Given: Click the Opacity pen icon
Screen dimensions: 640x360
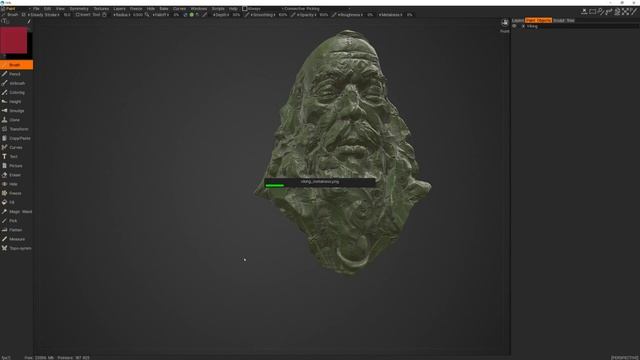Looking at the screenshot, I should (x=293, y=15).
